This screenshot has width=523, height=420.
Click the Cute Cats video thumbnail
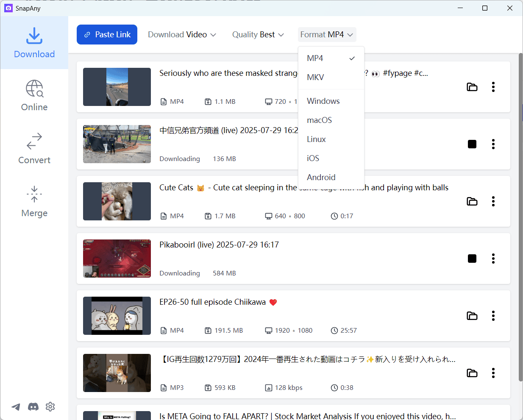117,201
